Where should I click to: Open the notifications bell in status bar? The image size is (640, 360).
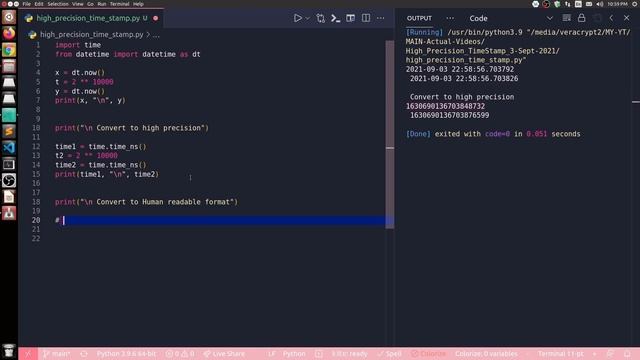point(627,354)
